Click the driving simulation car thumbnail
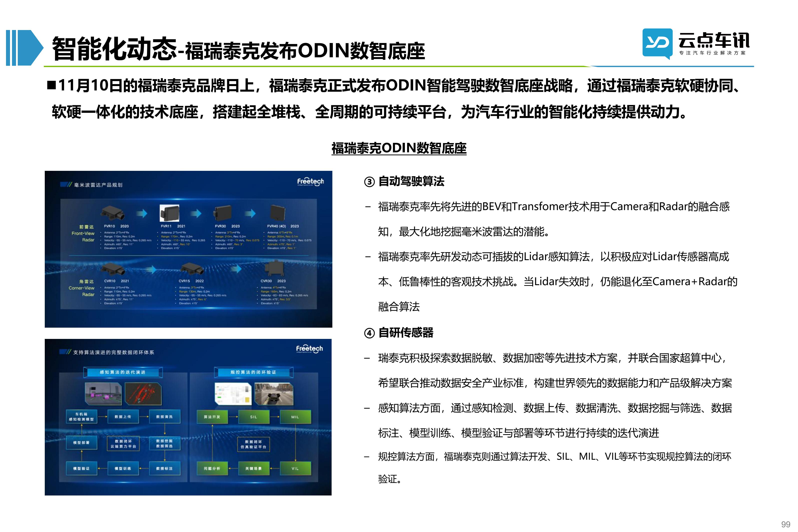The image size is (798, 532). (274, 394)
